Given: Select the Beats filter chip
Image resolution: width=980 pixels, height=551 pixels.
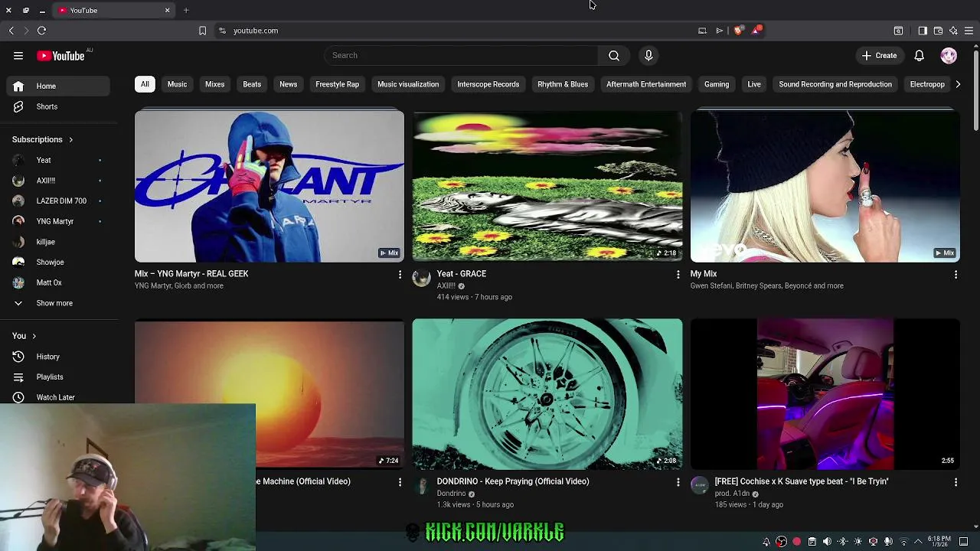Looking at the screenshot, I should tap(252, 84).
